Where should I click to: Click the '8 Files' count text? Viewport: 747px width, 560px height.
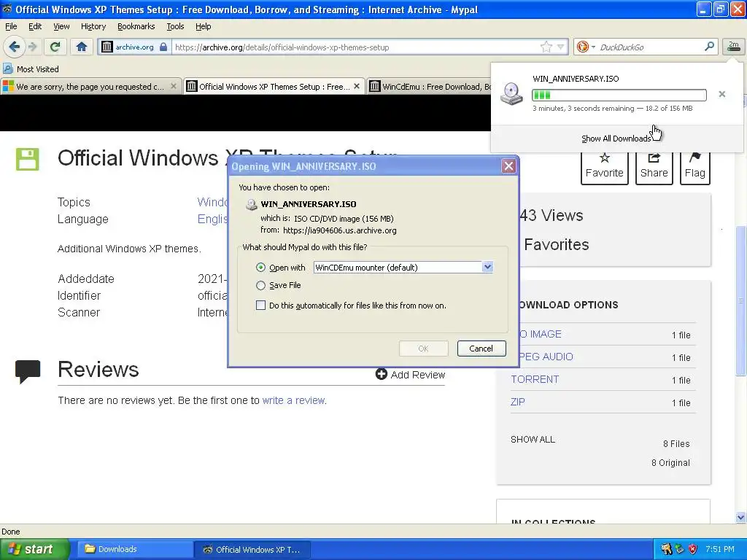(x=676, y=443)
